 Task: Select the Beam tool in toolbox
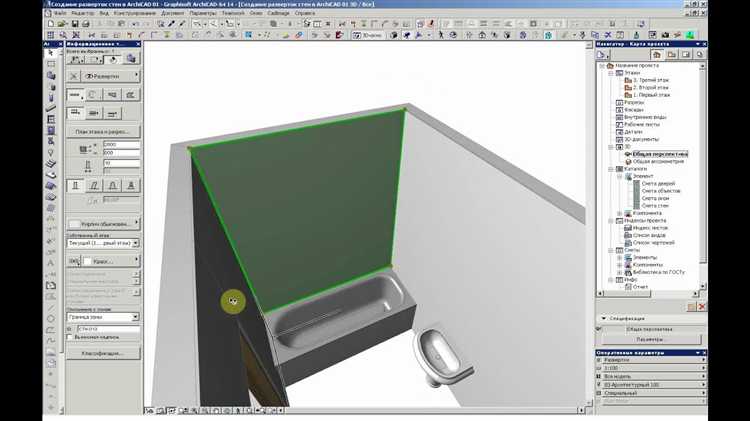tap(51, 109)
